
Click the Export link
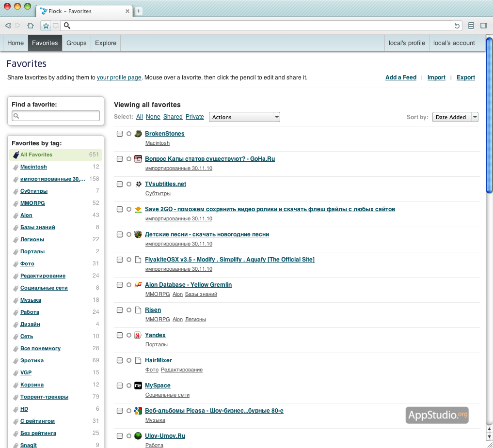point(466,77)
